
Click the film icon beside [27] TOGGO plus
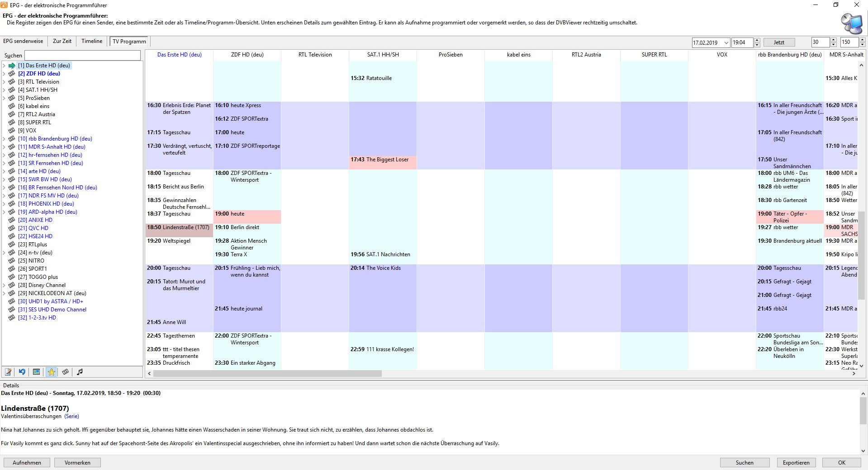coord(12,277)
